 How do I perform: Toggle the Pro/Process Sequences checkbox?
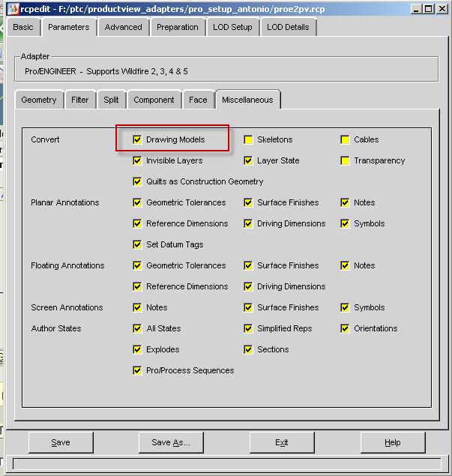pos(137,370)
